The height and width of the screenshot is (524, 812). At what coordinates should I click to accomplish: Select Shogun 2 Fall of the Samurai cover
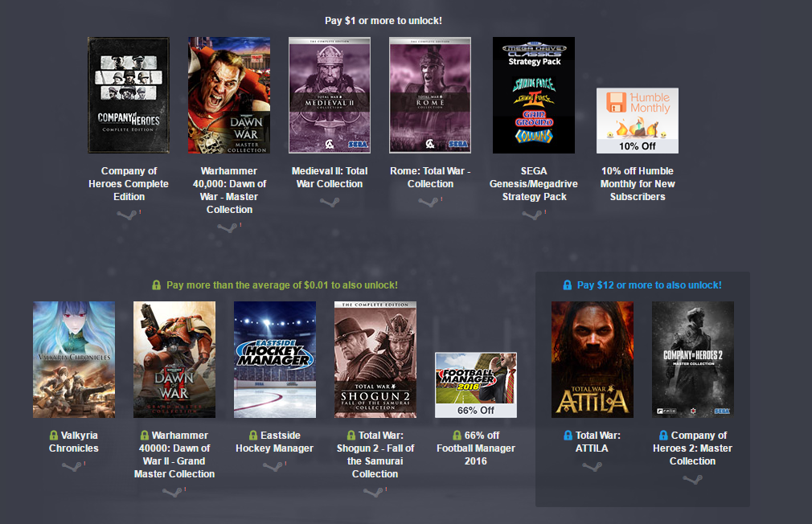click(375, 360)
